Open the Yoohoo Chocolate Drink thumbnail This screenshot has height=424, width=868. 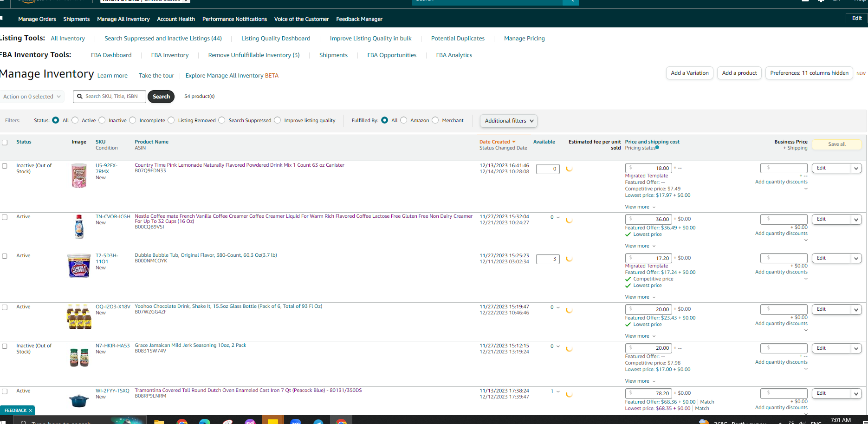point(79,317)
